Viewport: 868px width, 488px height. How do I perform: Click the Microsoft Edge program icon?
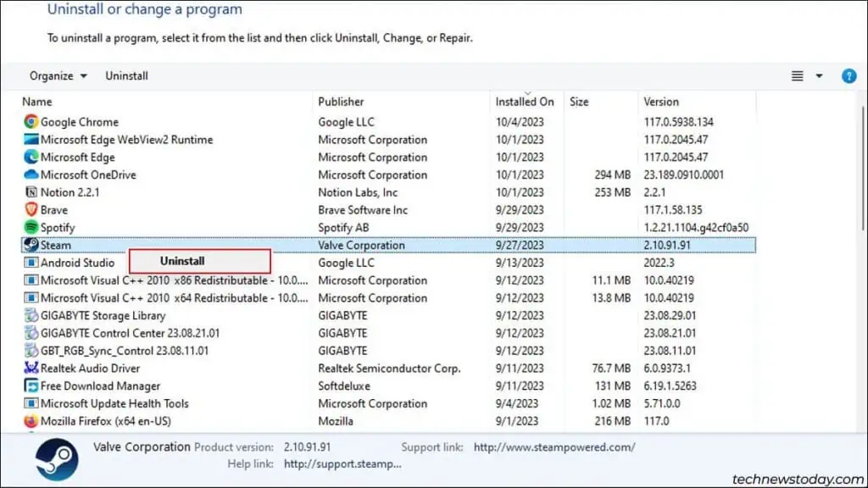31,157
